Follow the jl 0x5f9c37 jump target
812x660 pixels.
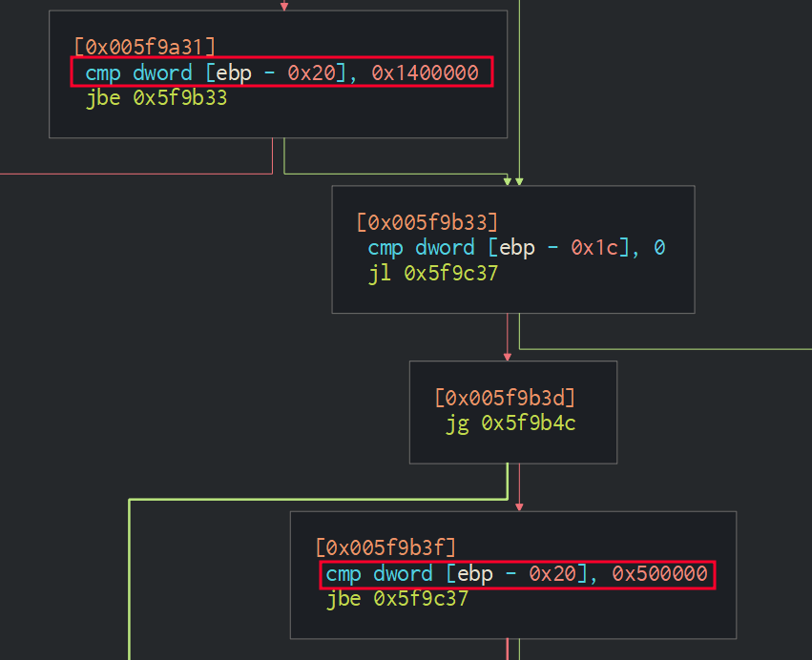[450, 274]
